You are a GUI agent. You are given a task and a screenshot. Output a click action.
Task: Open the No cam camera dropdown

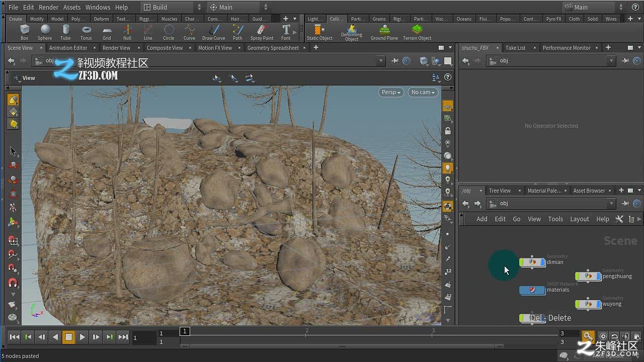[x=423, y=92]
